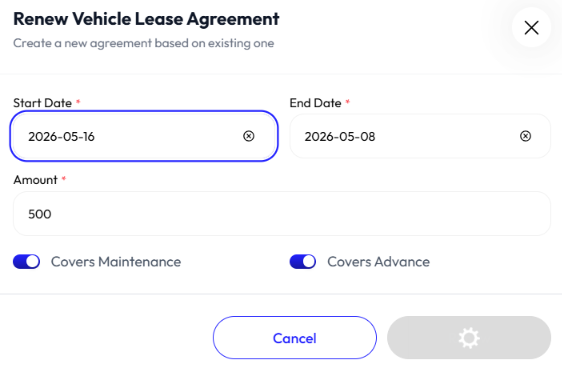Click the subtitle about creating a new agreement
562x367 pixels.
pyautogui.click(x=143, y=43)
